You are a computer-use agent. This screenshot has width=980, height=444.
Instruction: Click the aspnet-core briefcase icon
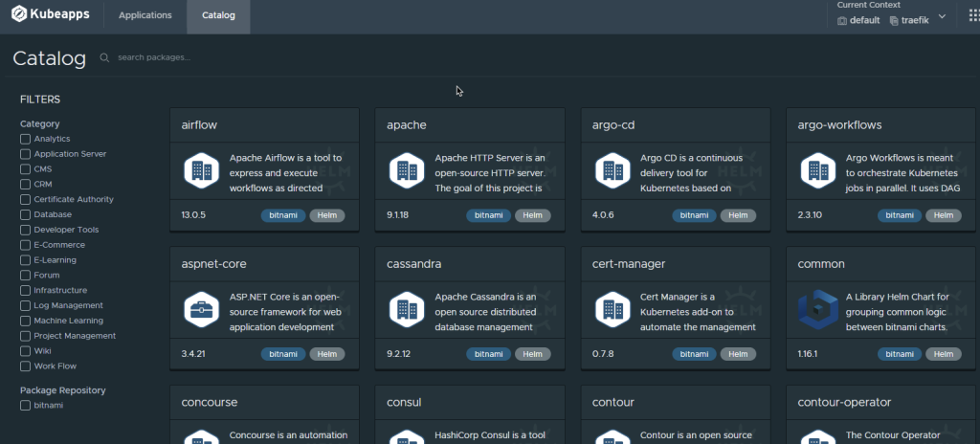[x=202, y=309]
